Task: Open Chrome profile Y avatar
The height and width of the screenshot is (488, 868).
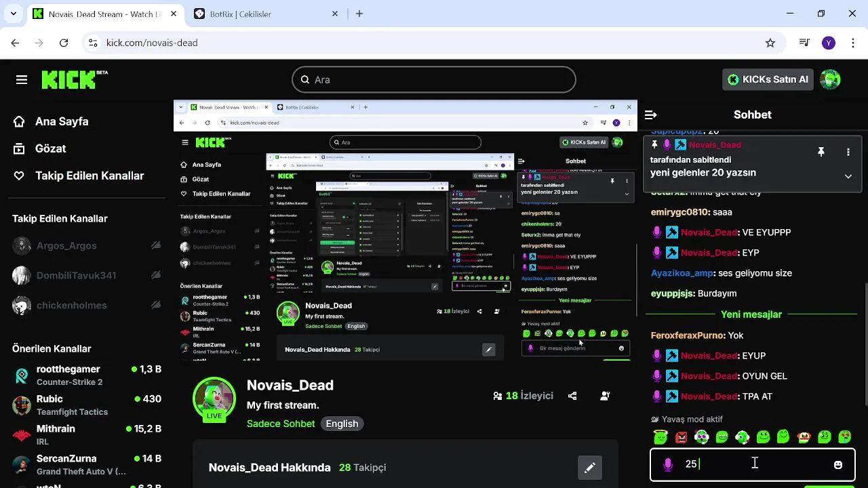Action: point(828,43)
